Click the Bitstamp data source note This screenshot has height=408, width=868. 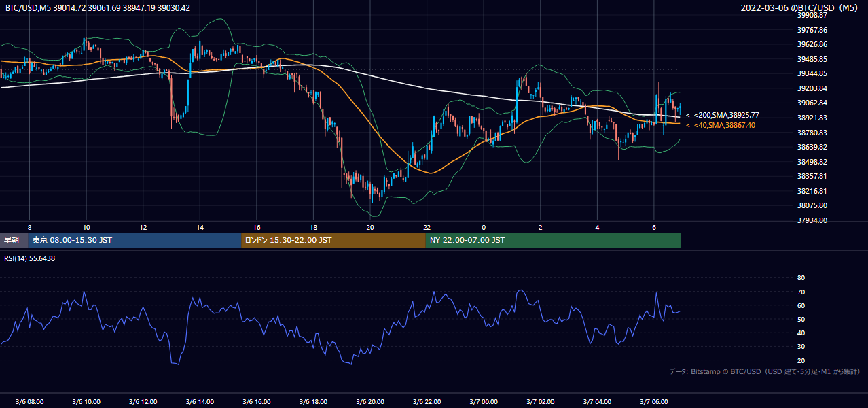pos(765,371)
